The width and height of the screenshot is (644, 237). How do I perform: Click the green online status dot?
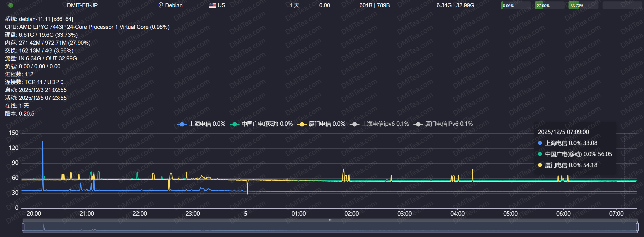(11, 5)
